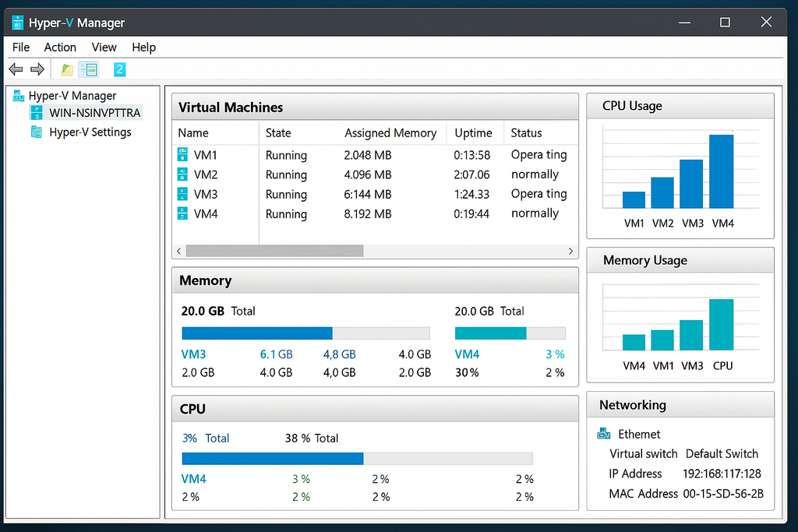Click the VM1 virtual machine icon
The image size is (798, 532).
tap(183, 155)
